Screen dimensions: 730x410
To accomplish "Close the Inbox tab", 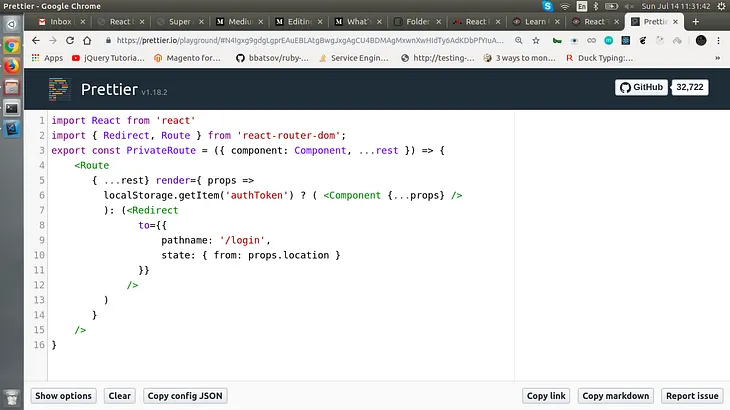I will pos(82,21).
